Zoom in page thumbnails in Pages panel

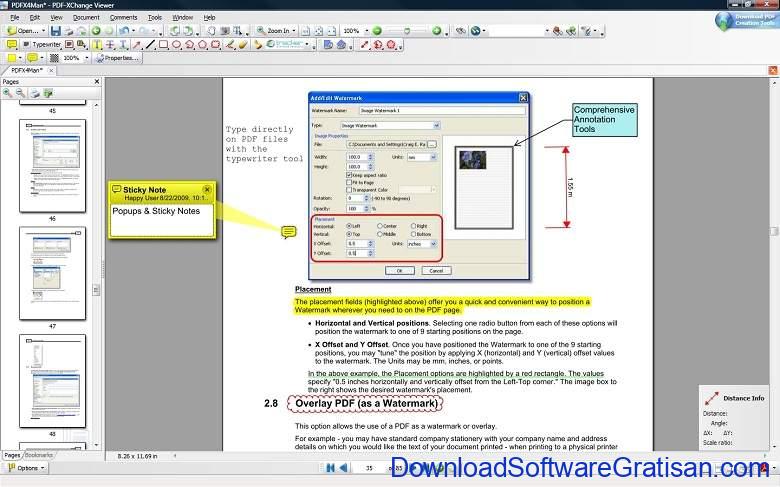pos(7,93)
